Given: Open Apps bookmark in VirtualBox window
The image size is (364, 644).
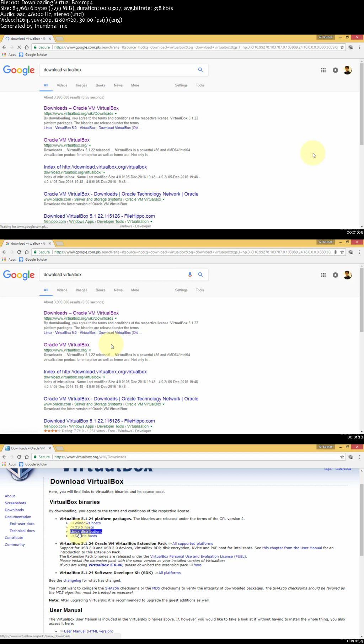Looking at the screenshot, I should tap(9, 464).
